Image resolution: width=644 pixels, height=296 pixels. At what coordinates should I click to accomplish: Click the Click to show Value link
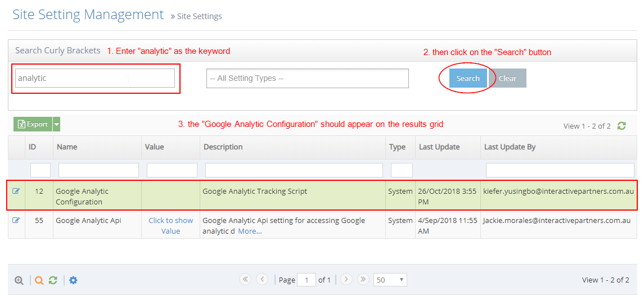click(x=171, y=225)
